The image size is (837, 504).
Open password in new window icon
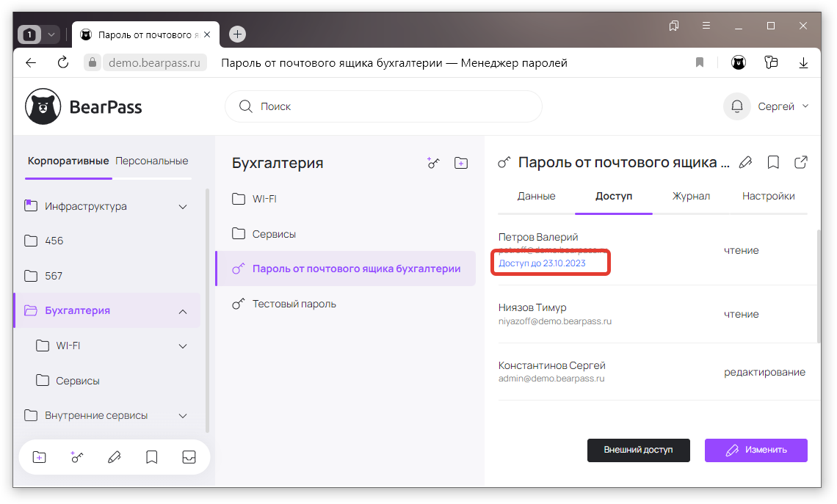[x=801, y=162]
